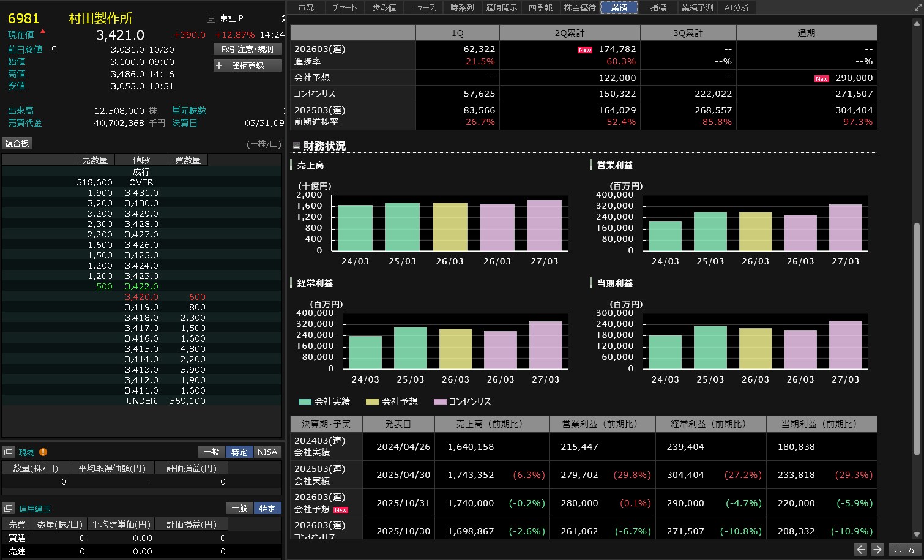Click the green 会社実績 legend swatch

pyautogui.click(x=305, y=402)
